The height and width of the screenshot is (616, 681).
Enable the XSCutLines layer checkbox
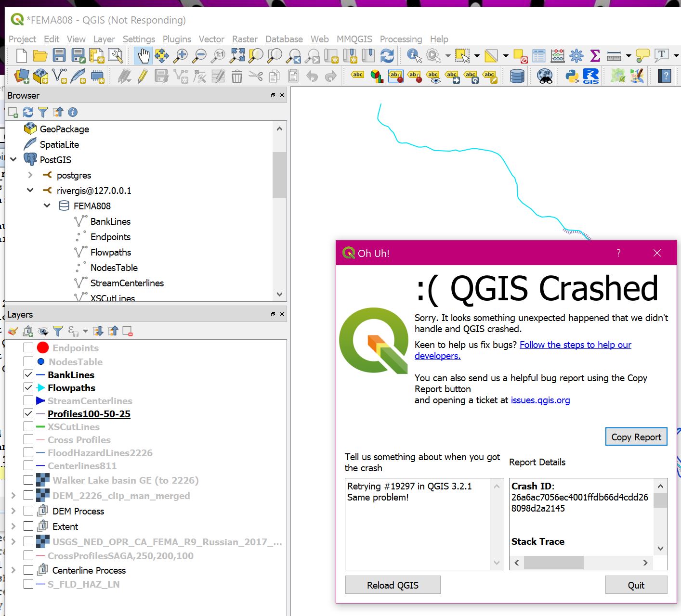[28, 427]
